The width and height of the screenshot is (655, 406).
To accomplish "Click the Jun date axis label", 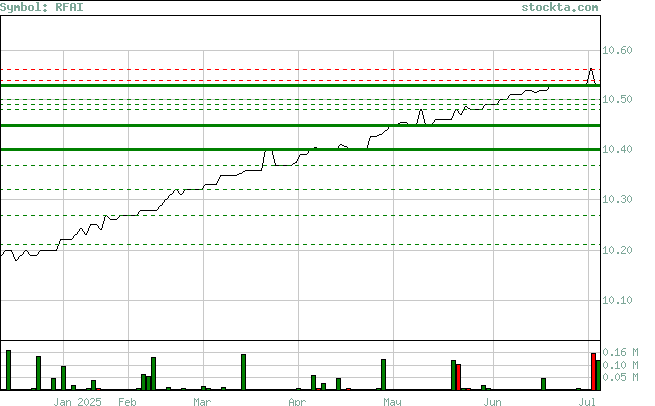I will coord(492,401).
